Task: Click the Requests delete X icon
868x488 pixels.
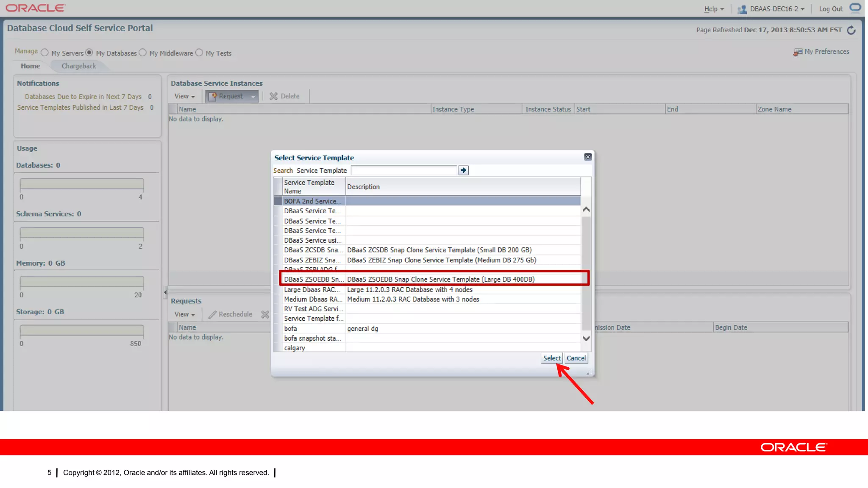Action: [x=265, y=314]
